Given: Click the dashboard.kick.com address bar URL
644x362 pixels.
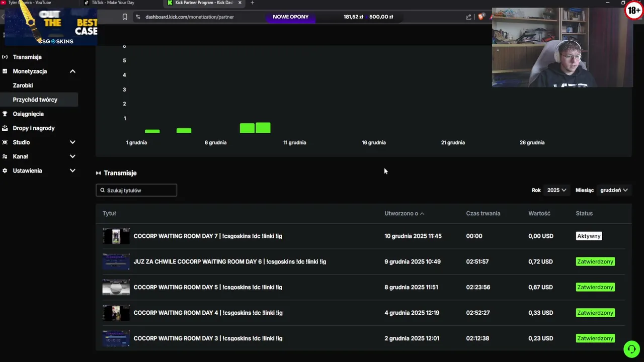Looking at the screenshot, I should tap(190, 17).
